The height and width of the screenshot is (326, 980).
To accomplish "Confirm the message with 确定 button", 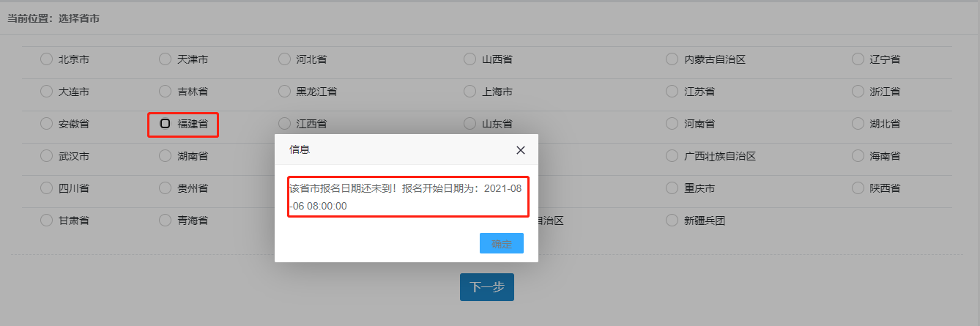I will (502, 244).
